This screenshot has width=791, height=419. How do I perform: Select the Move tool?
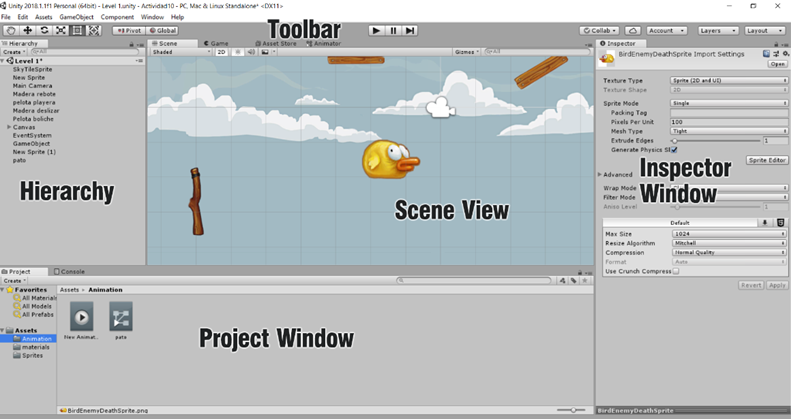[28, 31]
